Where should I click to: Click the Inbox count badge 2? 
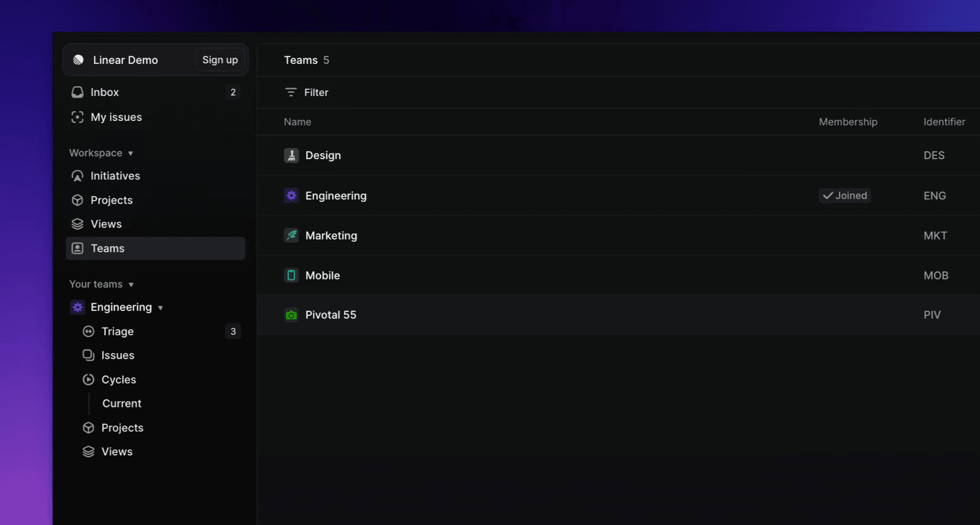click(x=233, y=92)
